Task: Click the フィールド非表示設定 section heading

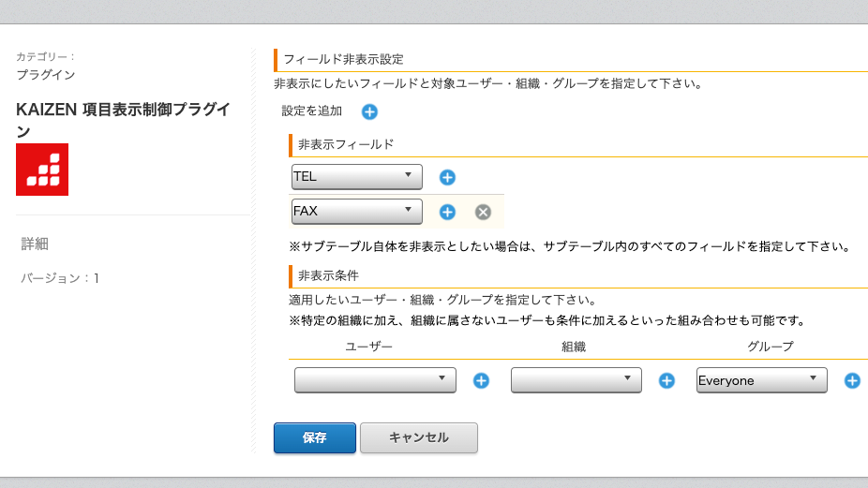Action: (x=344, y=59)
